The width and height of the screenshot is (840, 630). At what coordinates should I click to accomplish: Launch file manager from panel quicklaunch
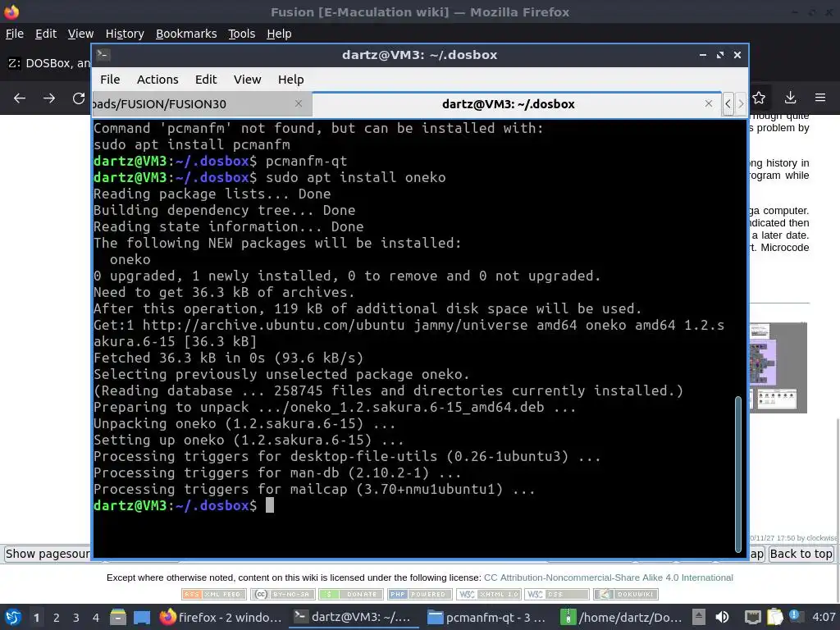coord(118,618)
